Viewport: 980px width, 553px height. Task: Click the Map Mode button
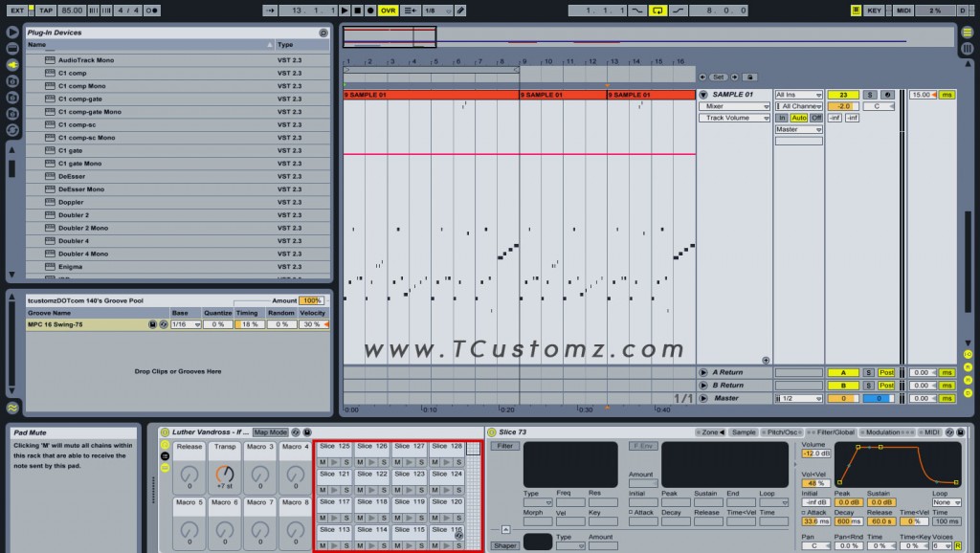[270, 432]
